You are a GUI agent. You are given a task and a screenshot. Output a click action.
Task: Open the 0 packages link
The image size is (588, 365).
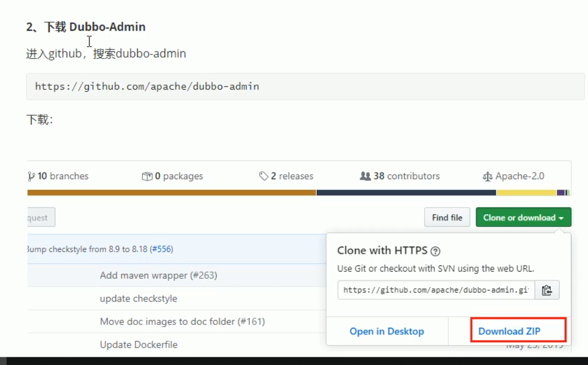click(172, 176)
